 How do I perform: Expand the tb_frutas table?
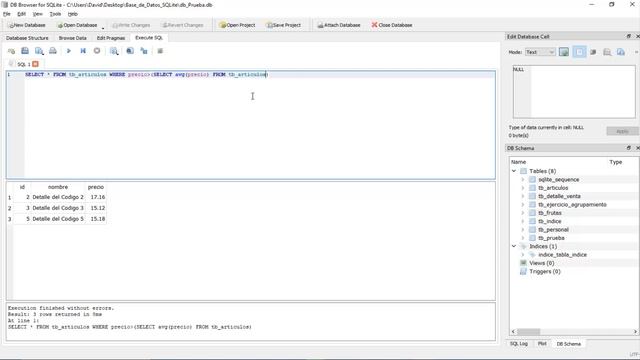coord(523,213)
